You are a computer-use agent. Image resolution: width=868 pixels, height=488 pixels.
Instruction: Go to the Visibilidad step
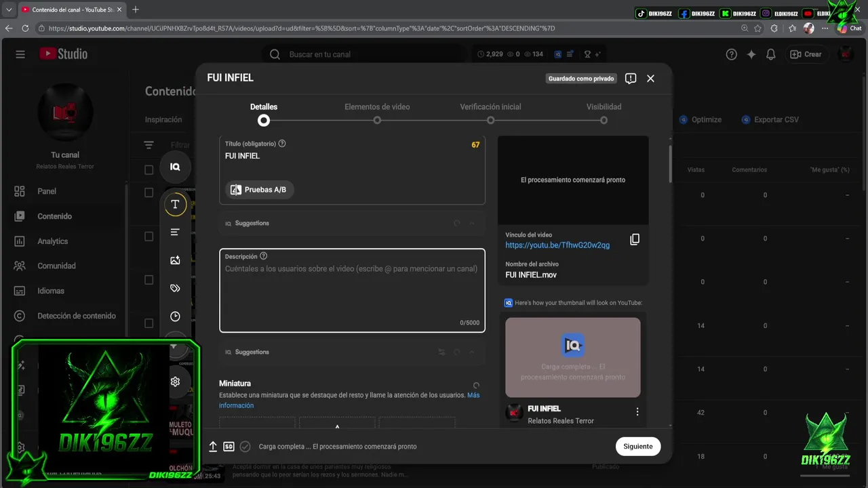[x=604, y=113]
